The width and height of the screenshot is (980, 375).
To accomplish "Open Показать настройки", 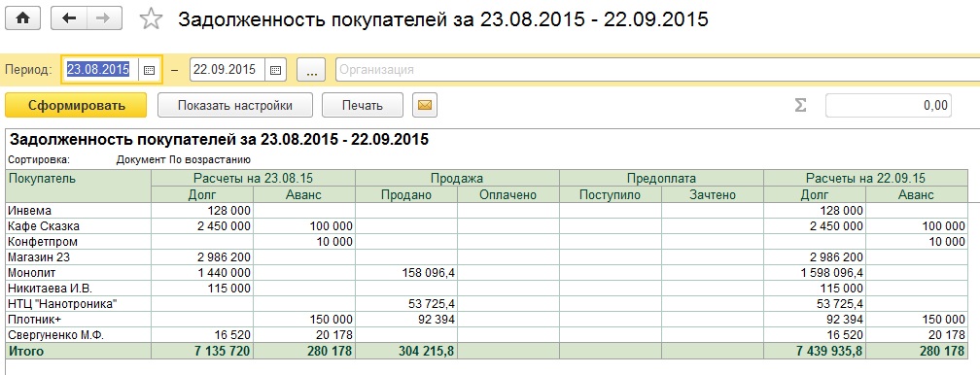I will click(234, 105).
